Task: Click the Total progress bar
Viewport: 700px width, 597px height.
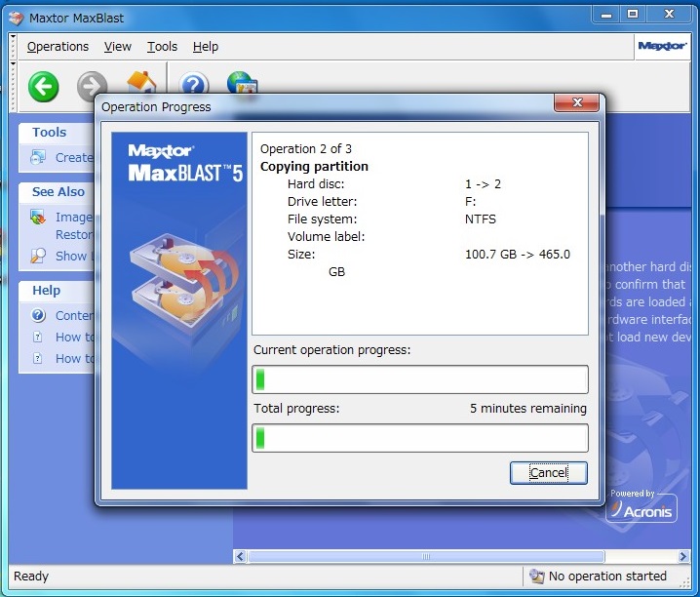Action: click(x=420, y=438)
